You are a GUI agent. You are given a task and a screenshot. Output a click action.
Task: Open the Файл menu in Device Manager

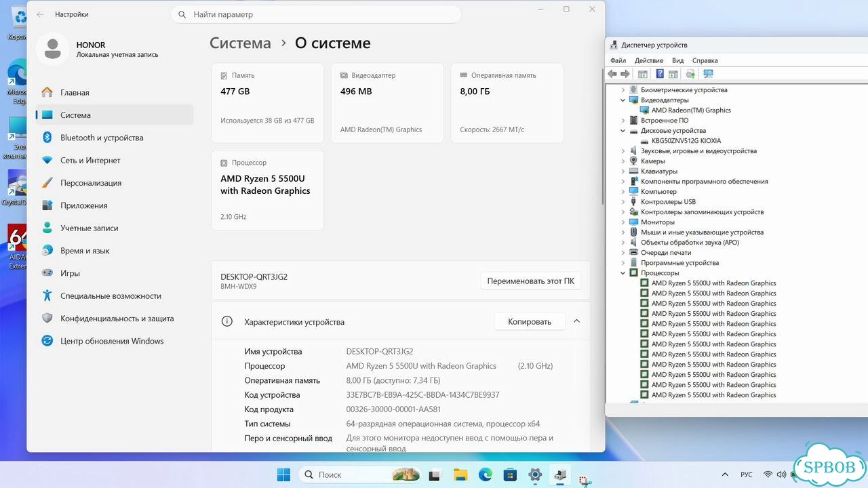tap(618, 60)
